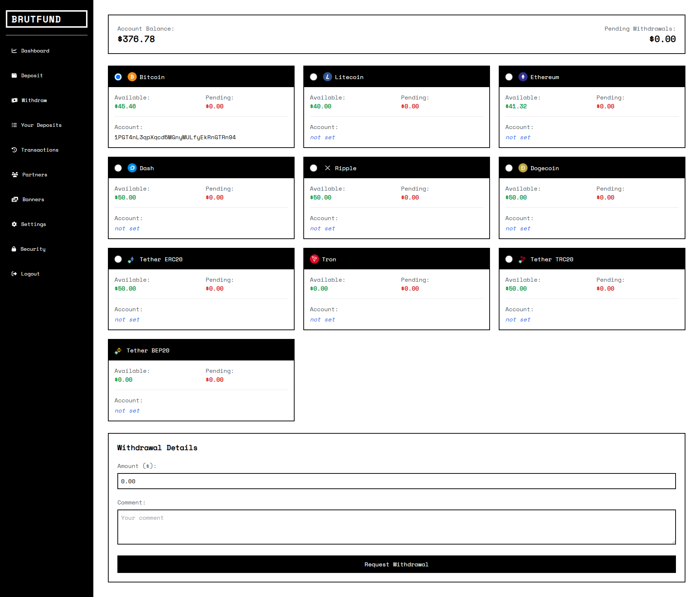This screenshot has width=700, height=597.
Task: Click 'not set' link under Litecoin account
Action: (322, 137)
